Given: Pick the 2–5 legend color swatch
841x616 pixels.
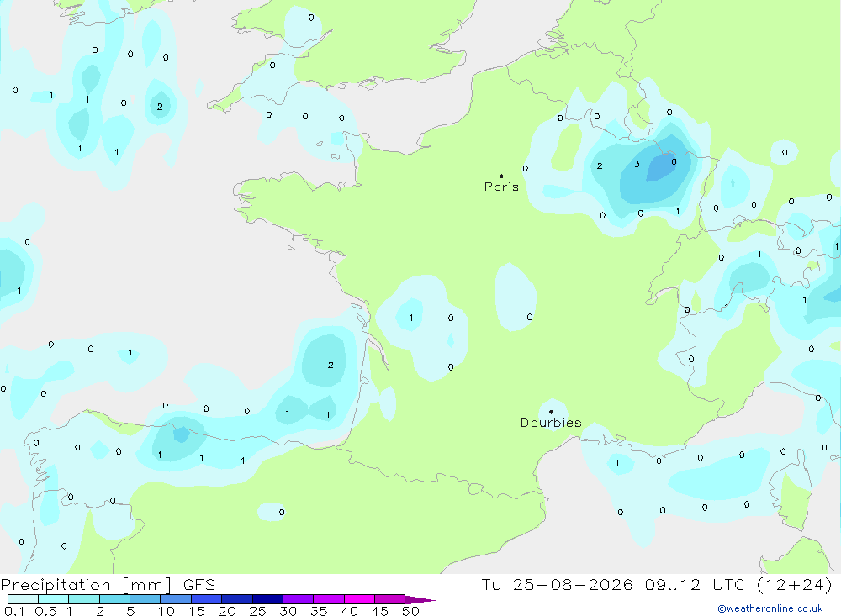Looking at the screenshot, I should click(x=114, y=599).
